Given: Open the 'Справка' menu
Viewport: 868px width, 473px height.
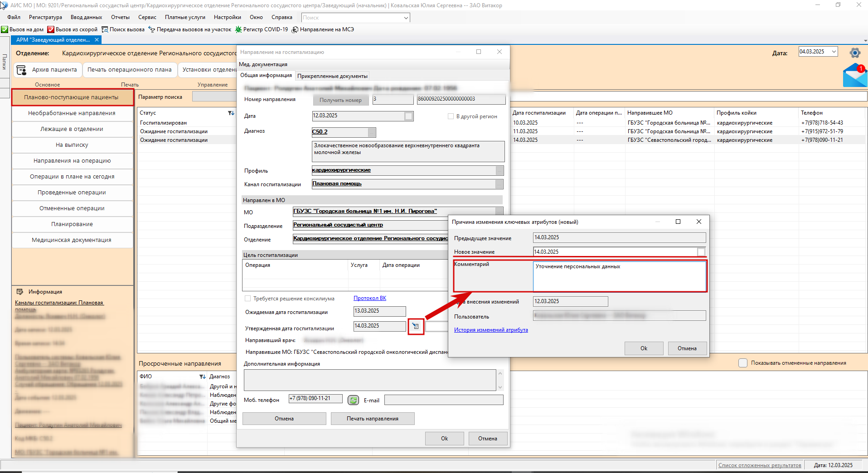Looking at the screenshot, I should [x=281, y=17].
